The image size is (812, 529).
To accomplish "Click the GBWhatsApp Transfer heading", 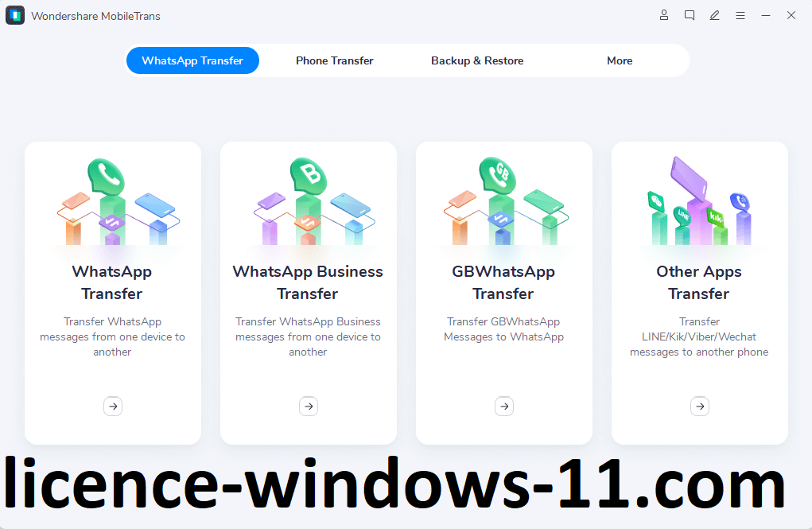I will tap(503, 282).
